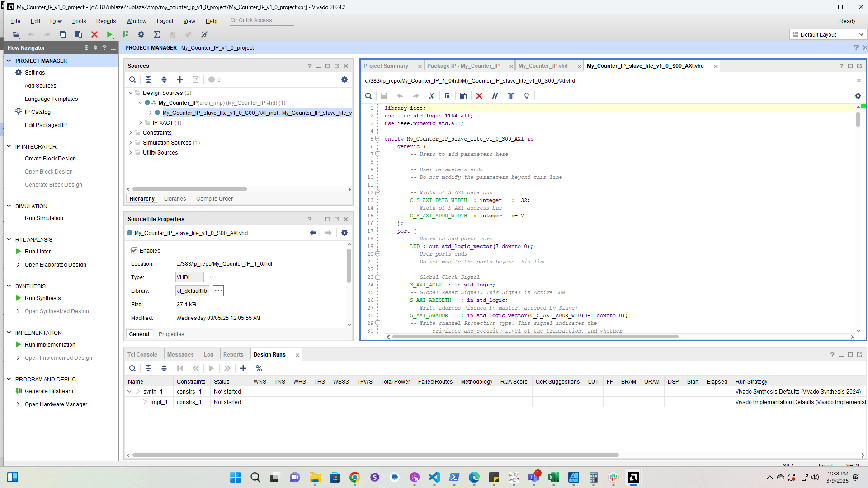The width and height of the screenshot is (868, 488).
Task: Collapse the PROJECT MANAGER section in Flow Navigator
Action: coord(9,61)
